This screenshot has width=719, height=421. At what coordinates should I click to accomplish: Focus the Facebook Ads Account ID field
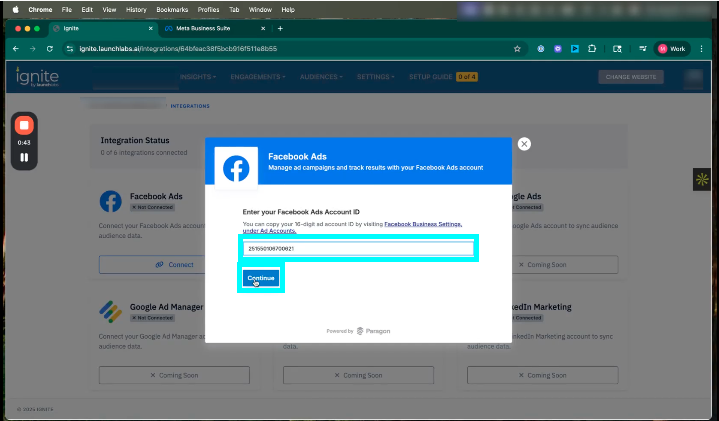tap(358, 249)
